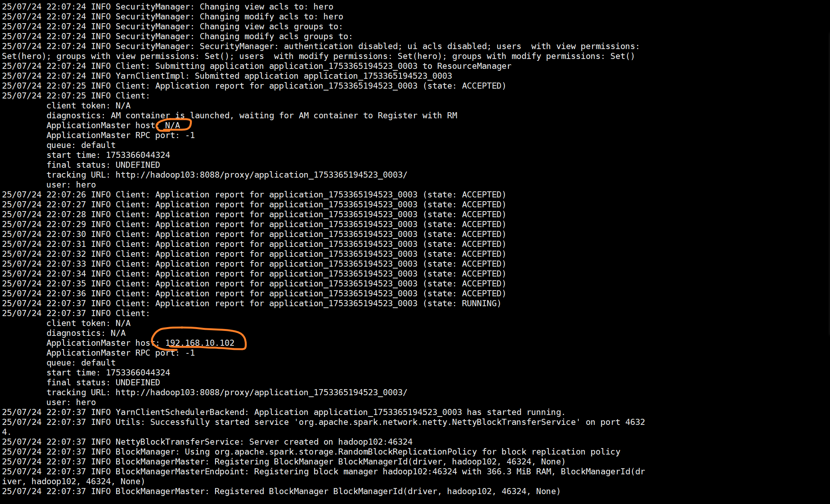Click 'Changing view acls to: hero' line

pyautogui.click(x=266, y=7)
